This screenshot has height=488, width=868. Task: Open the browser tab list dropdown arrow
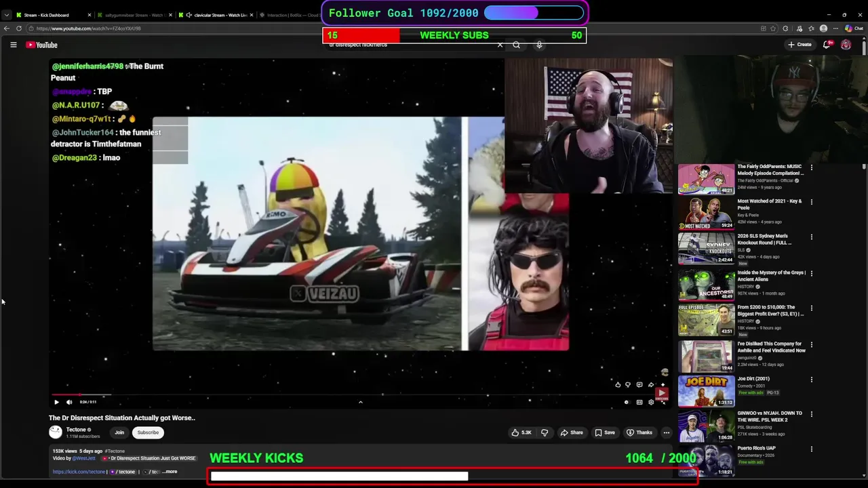[x=7, y=15]
